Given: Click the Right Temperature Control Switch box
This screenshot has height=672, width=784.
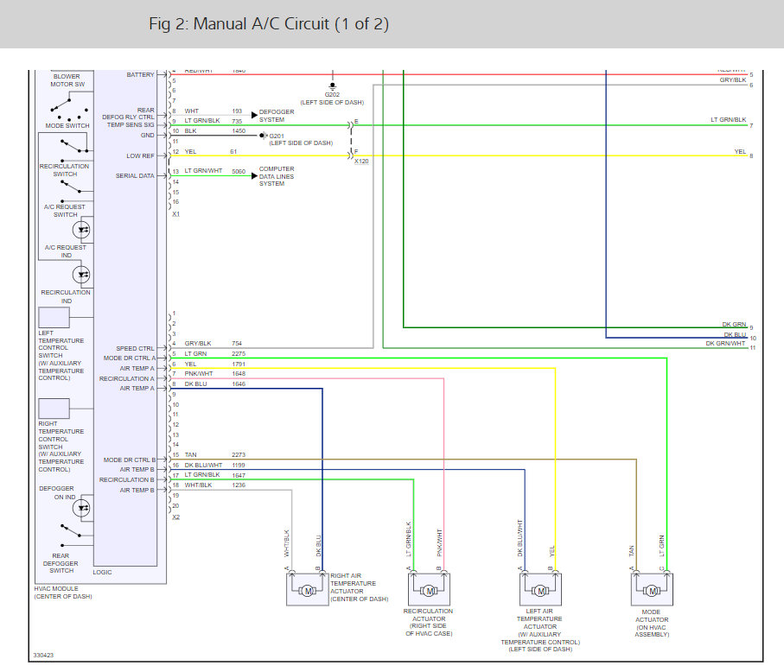Looking at the screenshot, I should point(54,409).
